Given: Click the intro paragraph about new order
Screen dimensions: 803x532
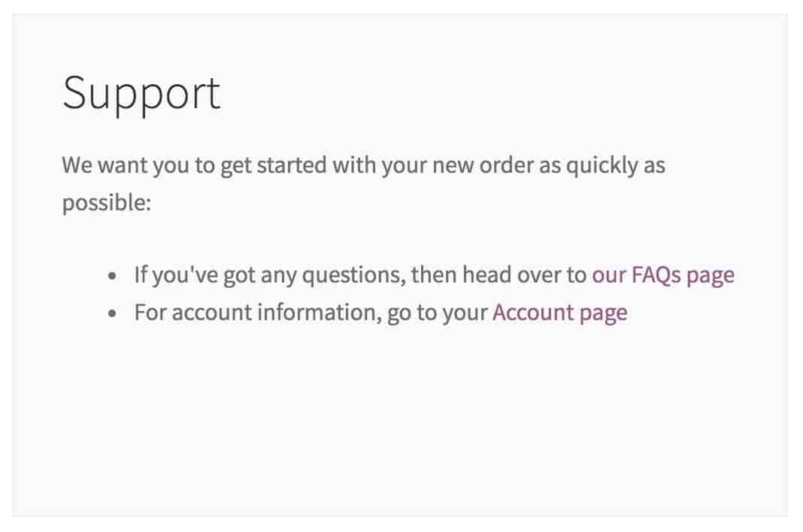Looking at the screenshot, I should [x=364, y=184].
